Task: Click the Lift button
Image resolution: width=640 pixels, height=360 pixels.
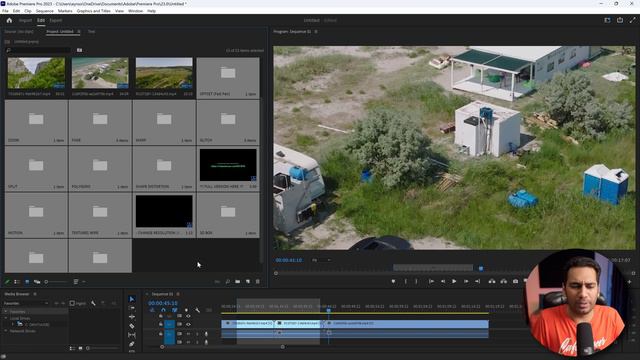Action: click(x=492, y=281)
